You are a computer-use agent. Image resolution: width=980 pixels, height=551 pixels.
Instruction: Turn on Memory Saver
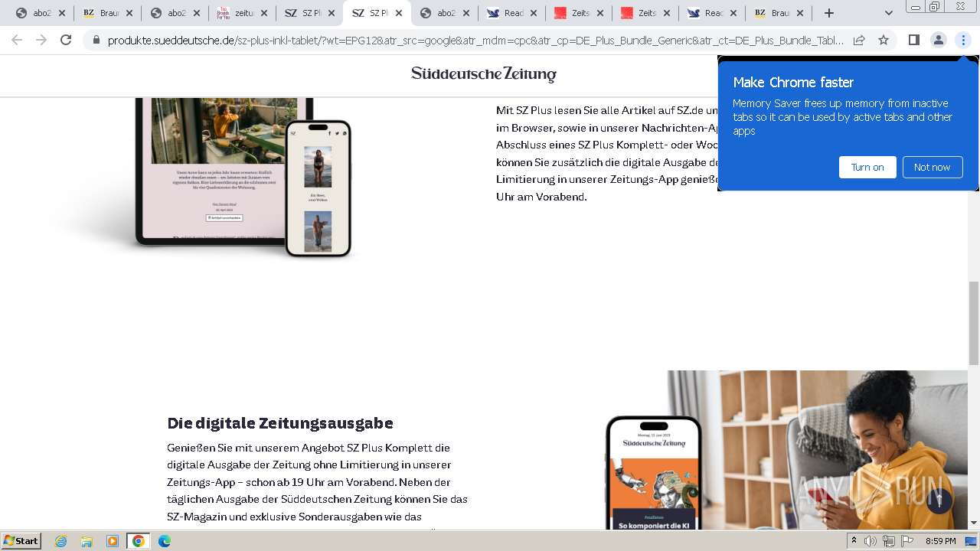pos(867,167)
